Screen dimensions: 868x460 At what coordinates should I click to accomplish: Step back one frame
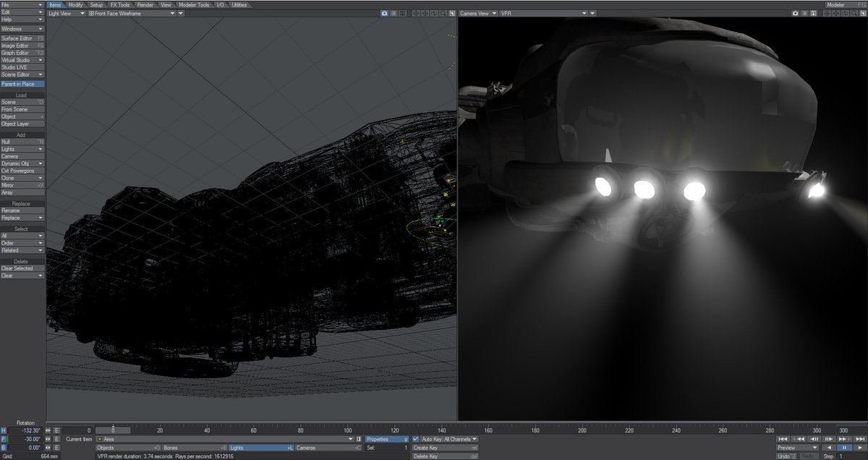pos(814,439)
